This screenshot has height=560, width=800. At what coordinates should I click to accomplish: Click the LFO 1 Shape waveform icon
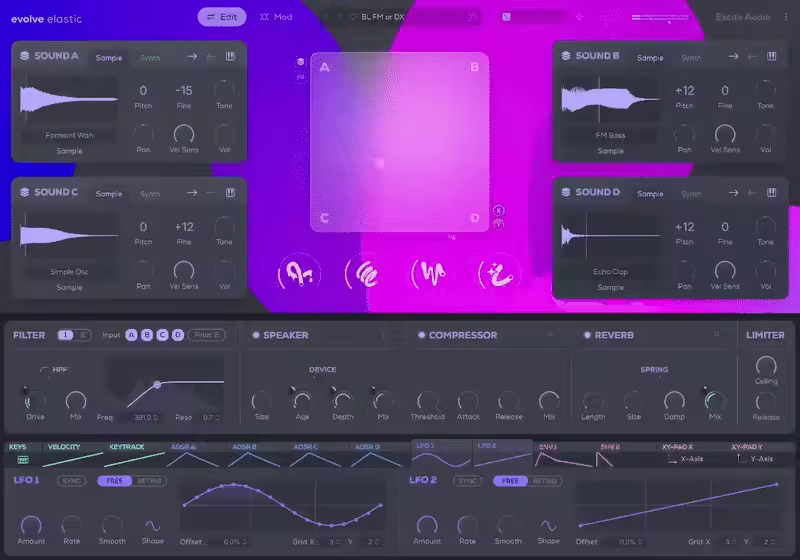pos(152,525)
